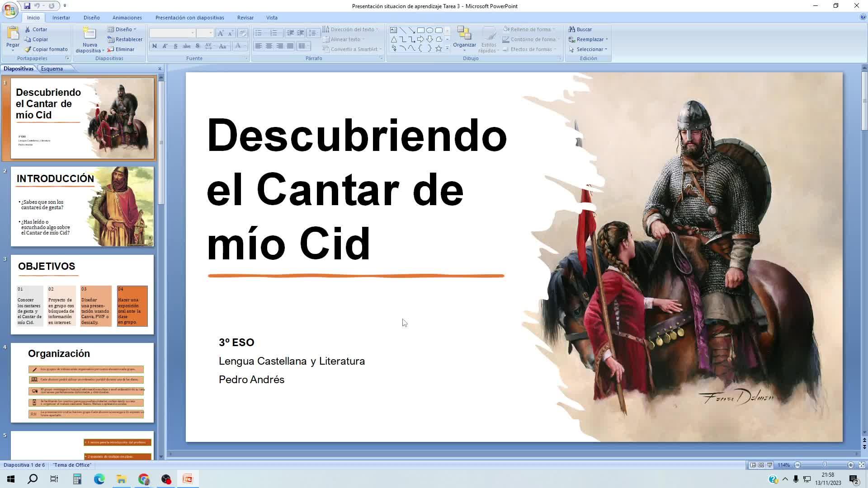Screen dimensions: 868x488
Task: Select the right arrow shape
Action: [420, 39]
